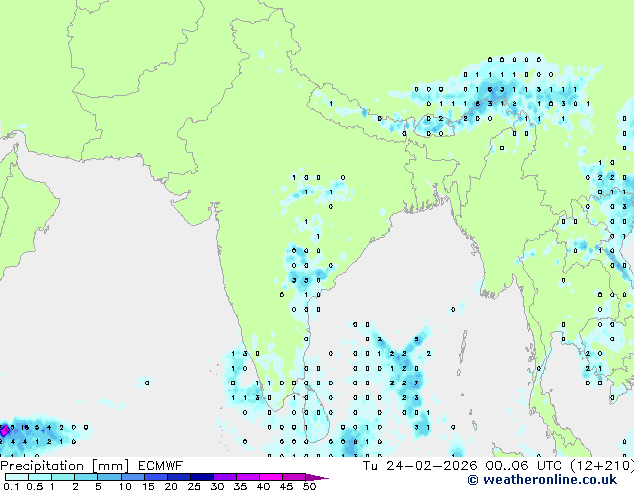Click the '(12+210)' forecast offset text
The height and width of the screenshot is (490, 634).
click(x=602, y=466)
